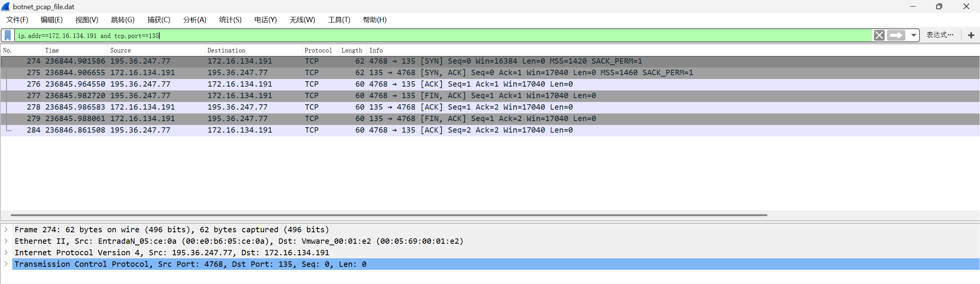
Task: Click destination 195.36.247.77 in packet 275
Action: [237, 73]
